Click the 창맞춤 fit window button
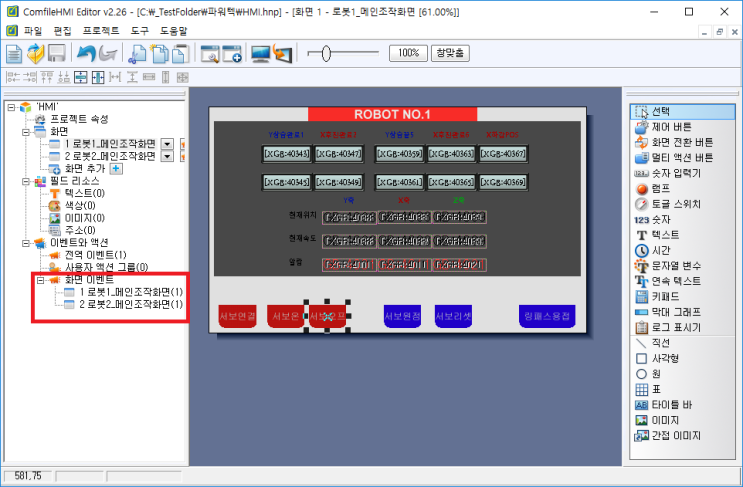The width and height of the screenshot is (743, 487). (450, 53)
